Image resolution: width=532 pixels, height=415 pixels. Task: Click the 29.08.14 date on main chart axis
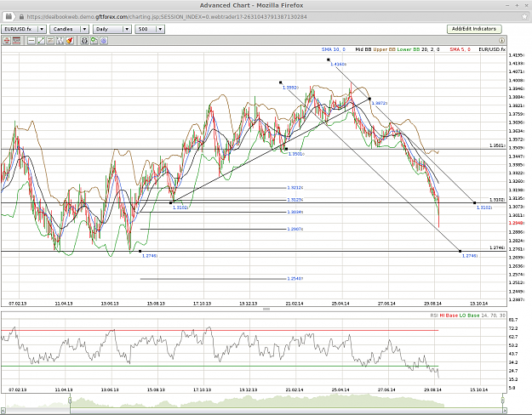[433, 304]
